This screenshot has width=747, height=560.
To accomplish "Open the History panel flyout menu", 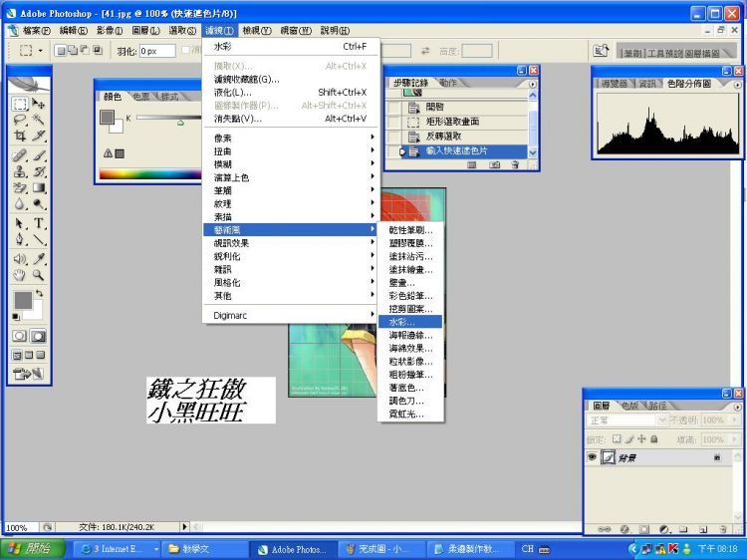I will [x=531, y=84].
